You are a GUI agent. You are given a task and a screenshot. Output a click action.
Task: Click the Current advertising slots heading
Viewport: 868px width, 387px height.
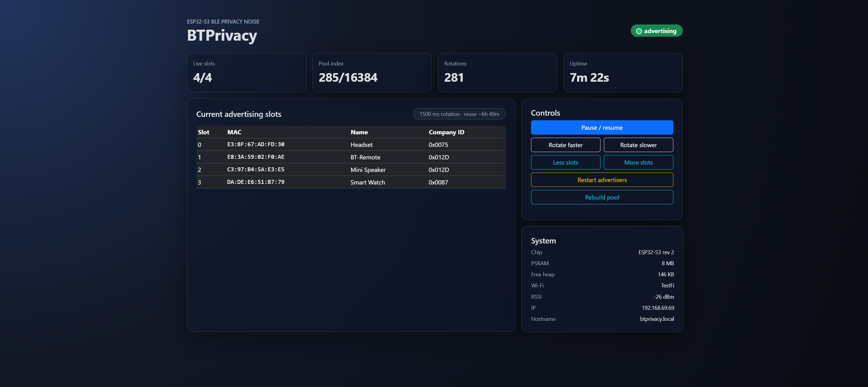point(238,114)
